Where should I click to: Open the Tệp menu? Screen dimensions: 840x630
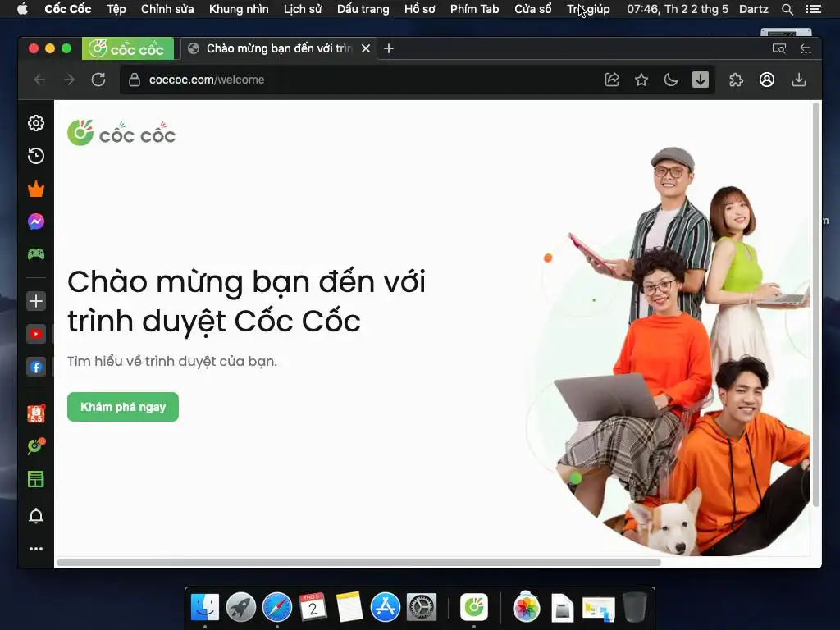(116, 9)
